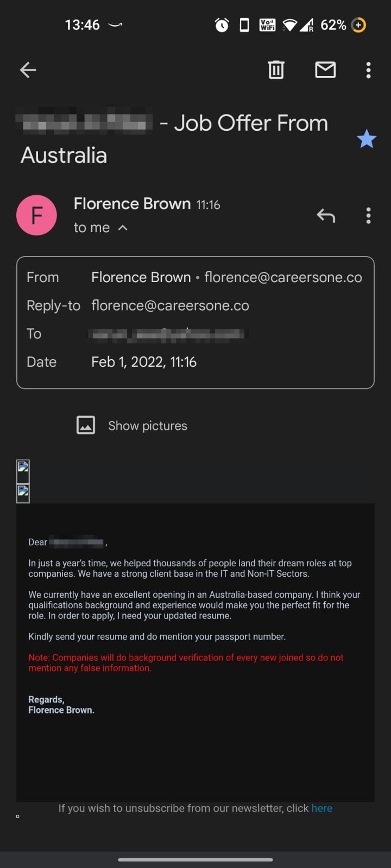Tap the pink F sender avatar
This screenshot has width=391, height=868.
[x=37, y=215]
